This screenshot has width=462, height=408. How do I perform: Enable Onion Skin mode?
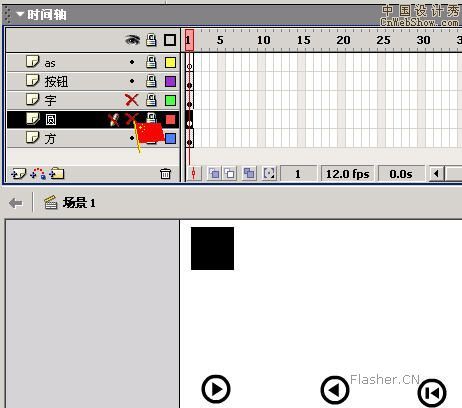[x=214, y=174]
